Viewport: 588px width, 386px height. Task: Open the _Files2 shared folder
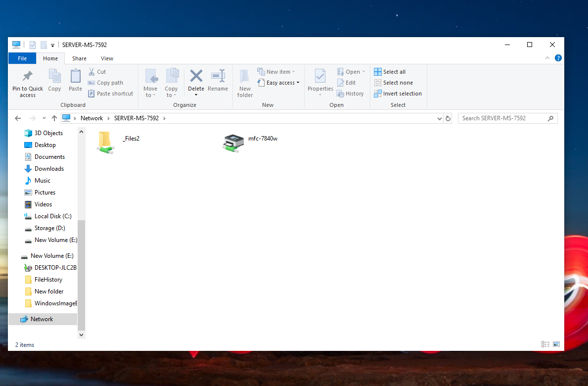(x=105, y=143)
